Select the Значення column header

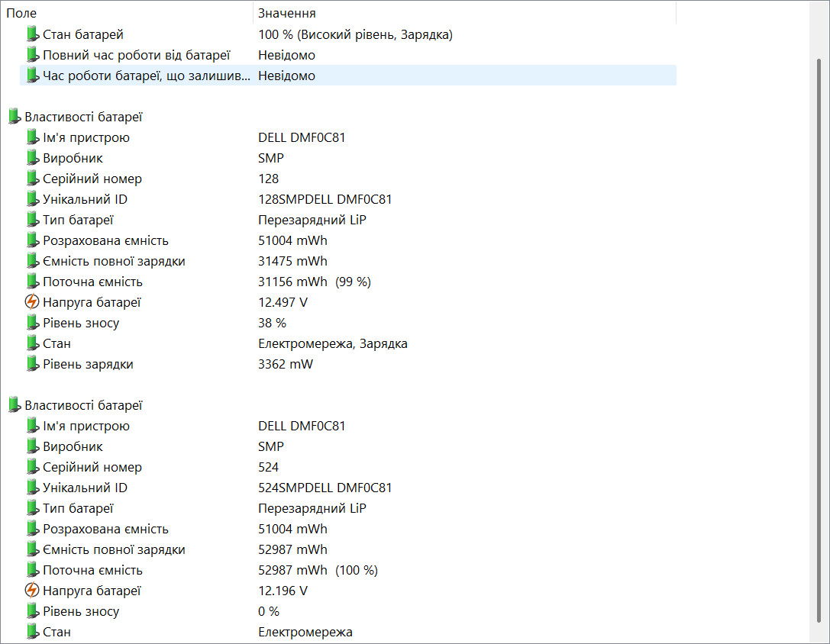pos(465,13)
